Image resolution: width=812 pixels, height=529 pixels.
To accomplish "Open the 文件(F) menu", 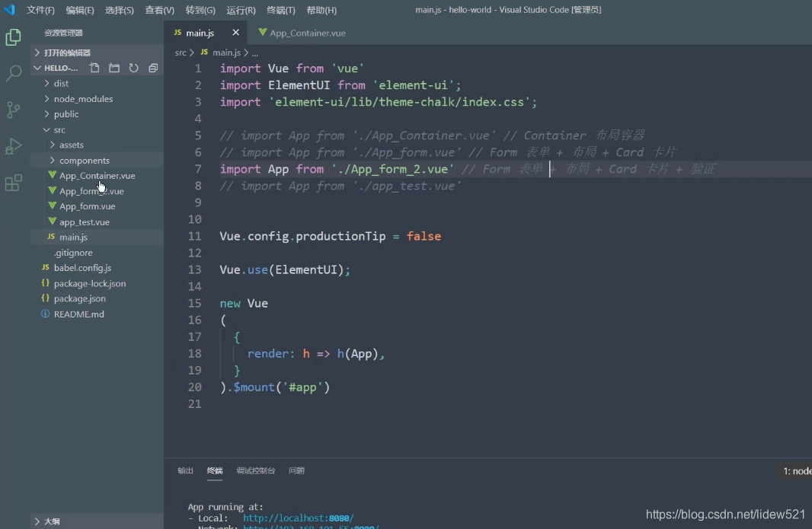I will 40,10.
